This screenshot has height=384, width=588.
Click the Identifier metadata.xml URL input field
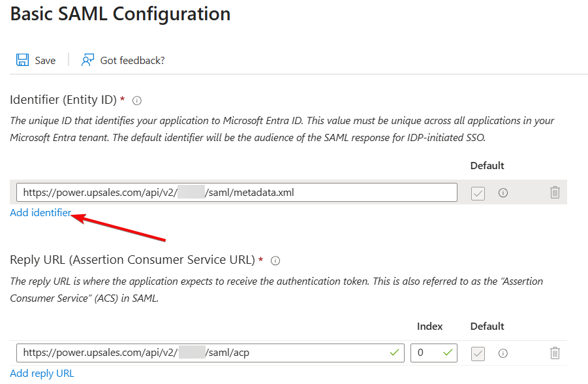click(237, 192)
